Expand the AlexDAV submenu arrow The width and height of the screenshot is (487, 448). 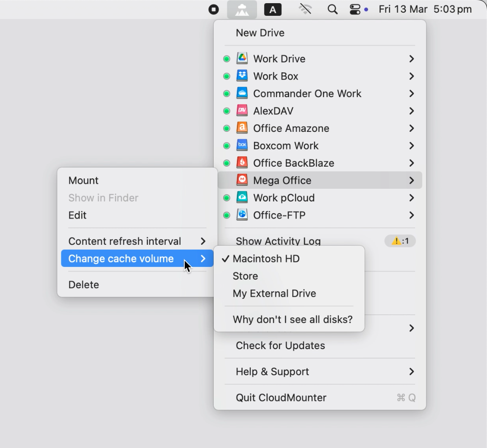point(412,111)
